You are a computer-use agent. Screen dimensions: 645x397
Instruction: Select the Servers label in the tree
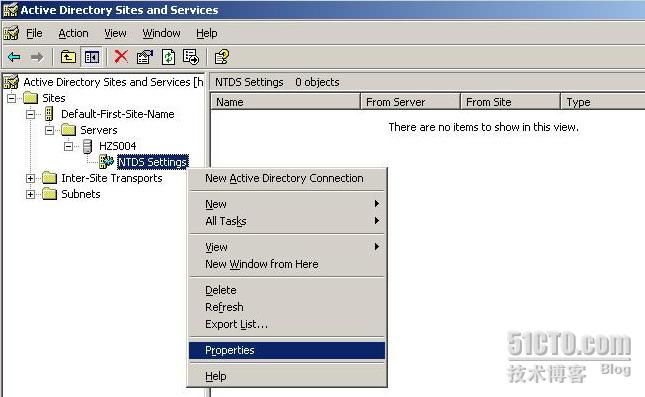tap(99, 130)
